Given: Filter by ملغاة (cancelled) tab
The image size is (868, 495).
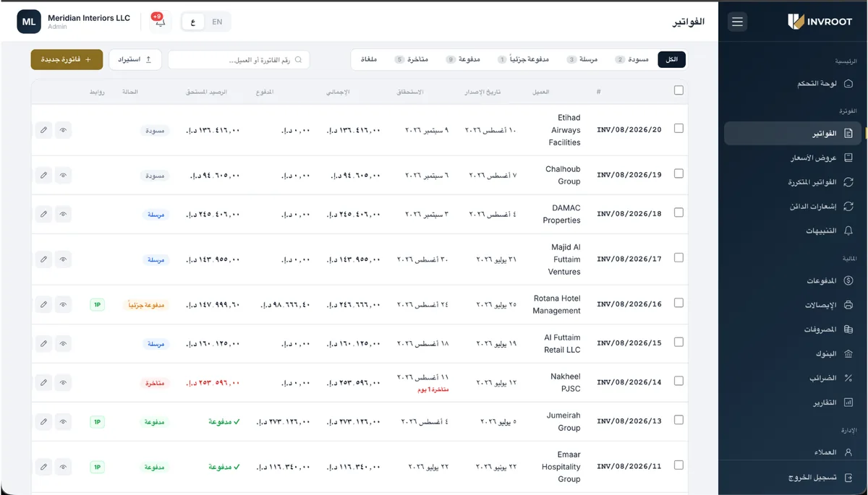Looking at the screenshot, I should coord(368,59).
